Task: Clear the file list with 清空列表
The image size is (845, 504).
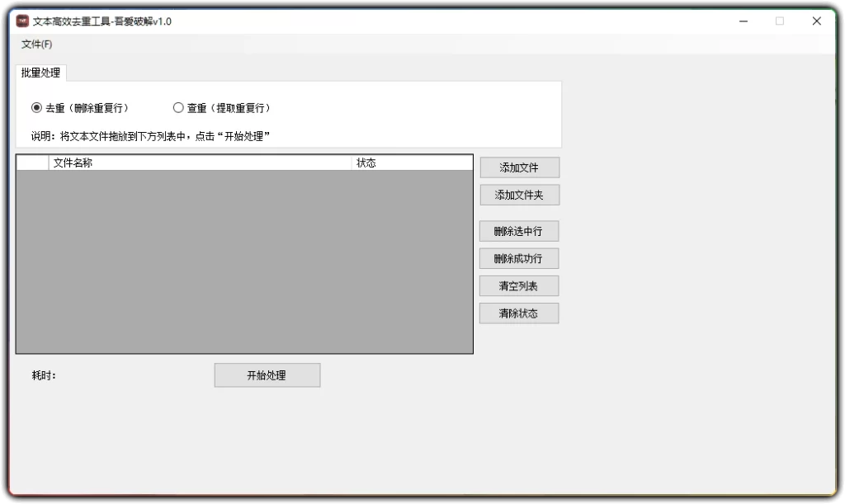Action: (x=519, y=285)
